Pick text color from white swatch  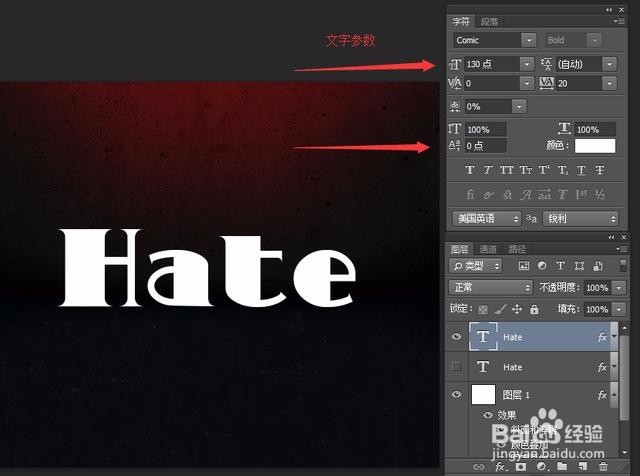click(x=595, y=146)
